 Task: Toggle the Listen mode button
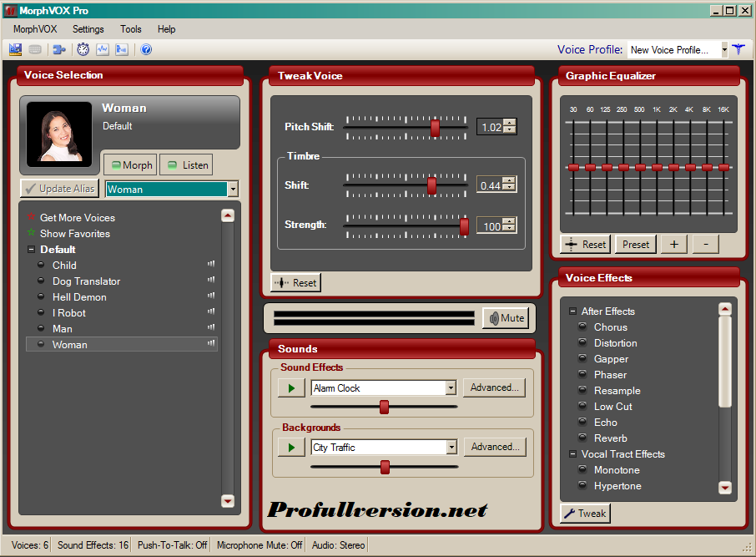pyautogui.click(x=185, y=165)
